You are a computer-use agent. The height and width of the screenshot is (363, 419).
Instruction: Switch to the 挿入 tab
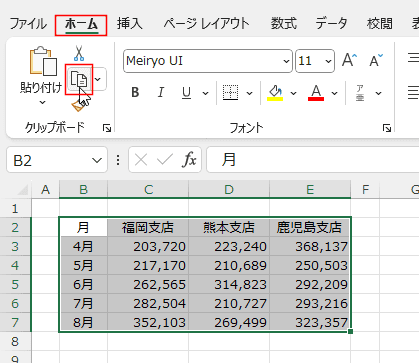(x=130, y=24)
